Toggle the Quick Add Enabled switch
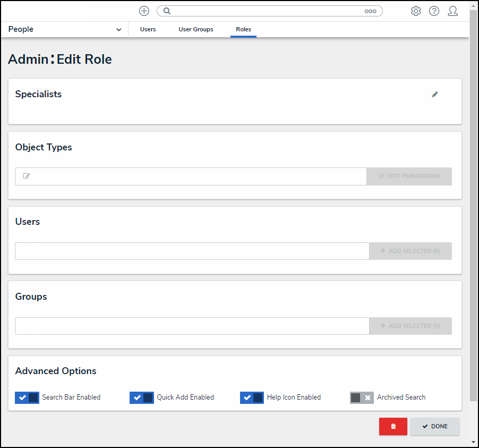 (141, 398)
